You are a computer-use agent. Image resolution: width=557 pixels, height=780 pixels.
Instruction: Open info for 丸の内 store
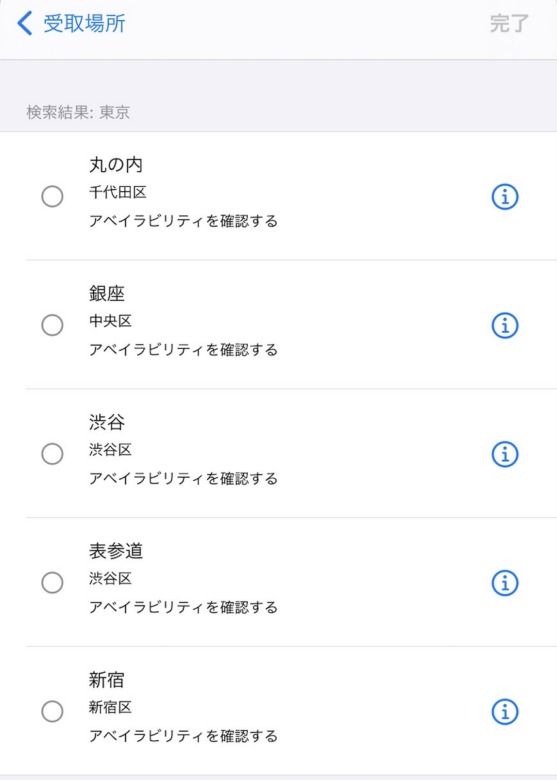pos(505,196)
